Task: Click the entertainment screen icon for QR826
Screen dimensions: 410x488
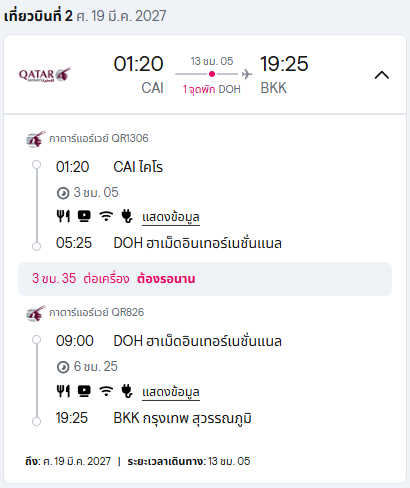Action: (x=84, y=391)
